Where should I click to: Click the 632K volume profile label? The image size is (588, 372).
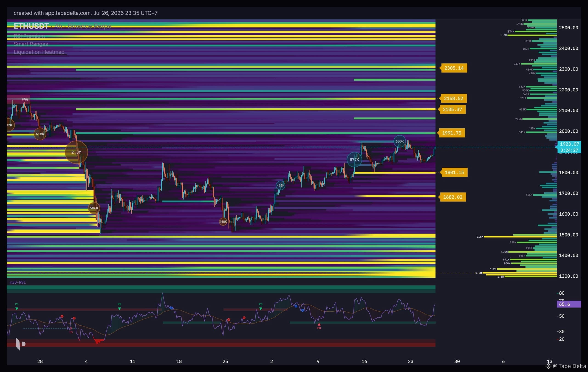coord(522,109)
